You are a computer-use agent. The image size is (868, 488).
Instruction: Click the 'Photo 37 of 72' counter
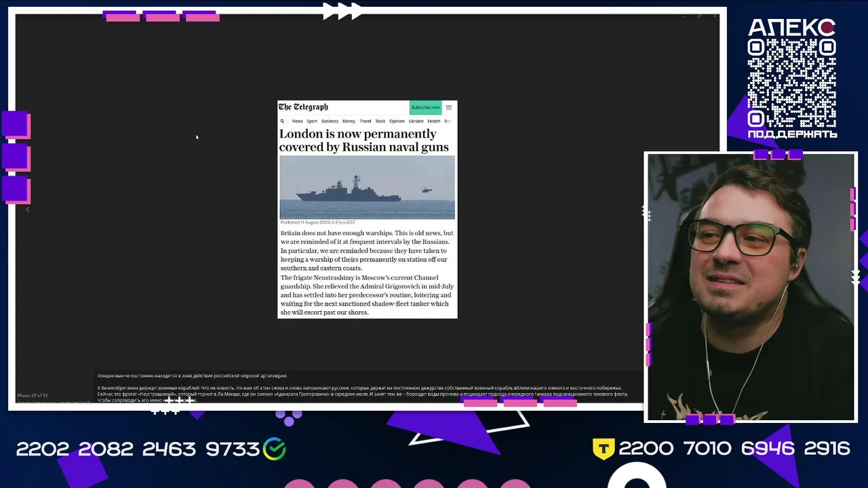pos(33,395)
